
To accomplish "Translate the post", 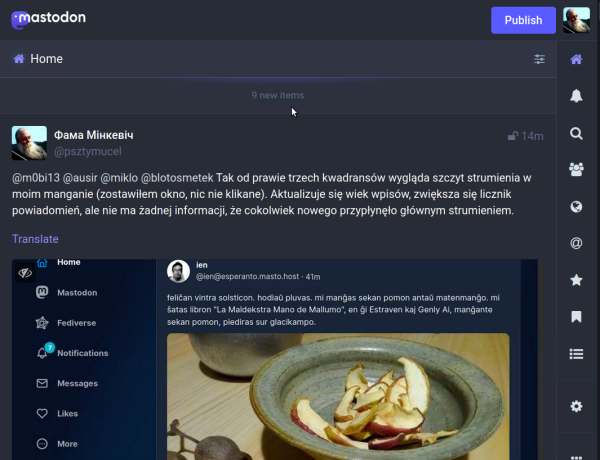I will point(35,239).
